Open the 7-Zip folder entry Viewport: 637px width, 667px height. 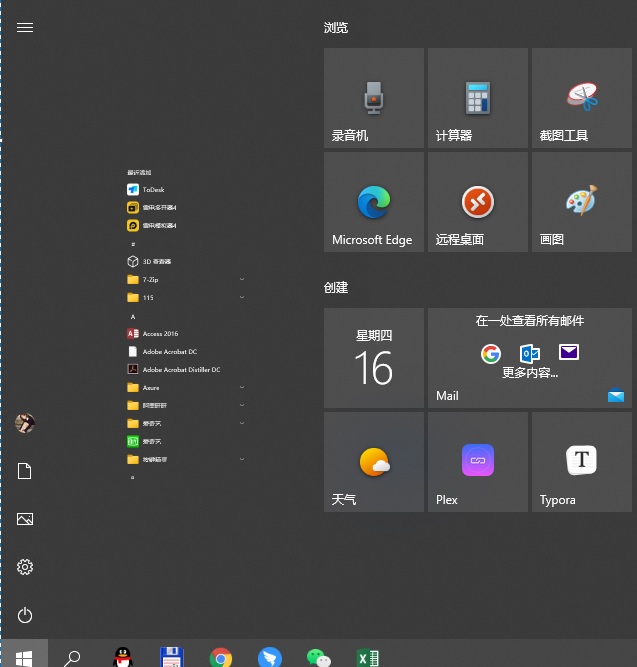click(x=186, y=279)
